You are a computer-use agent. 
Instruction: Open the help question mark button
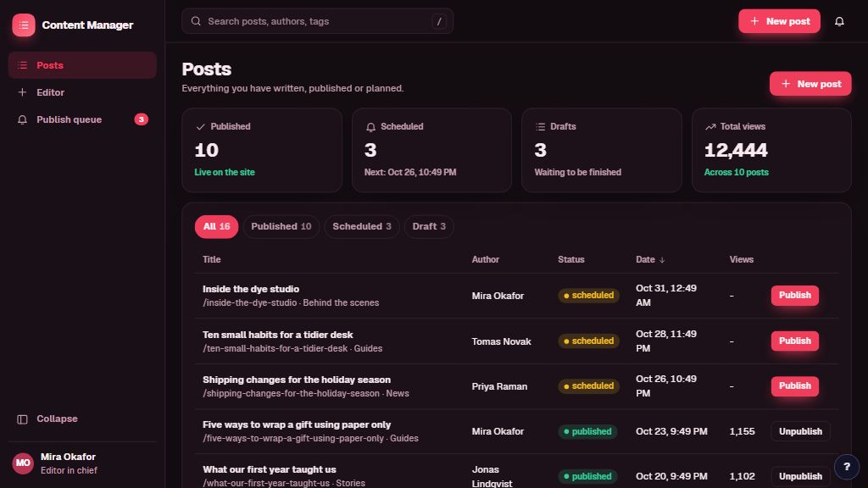[x=847, y=467]
